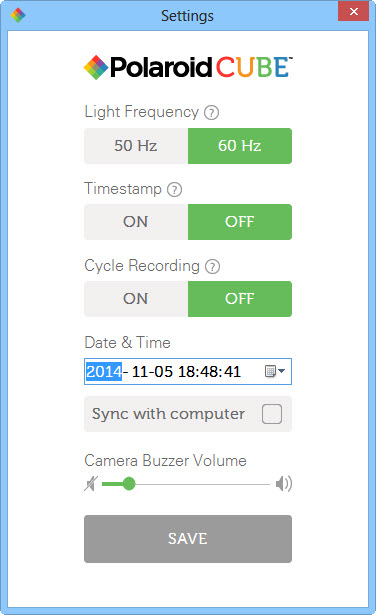Set Timestamp to OFF
376x615 pixels.
click(240, 222)
